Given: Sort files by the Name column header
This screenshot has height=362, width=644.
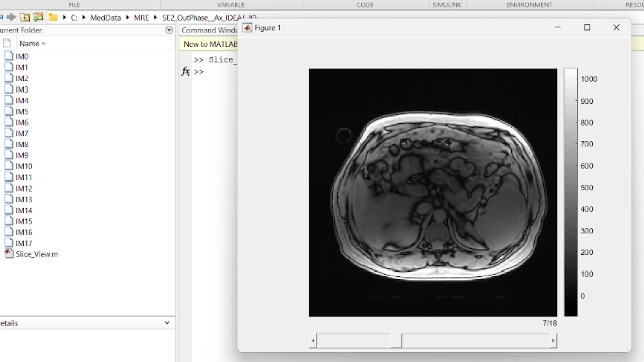Looking at the screenshot, I should tap(29, 43).
